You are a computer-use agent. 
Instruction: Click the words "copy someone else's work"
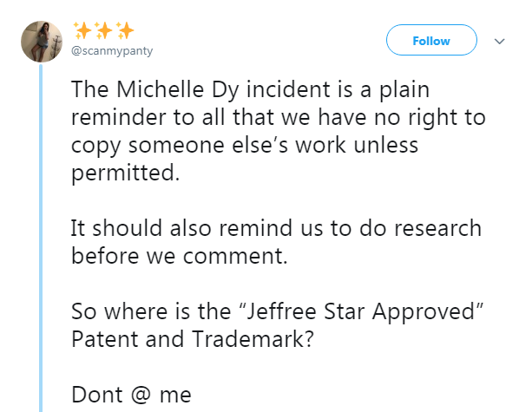208,146
